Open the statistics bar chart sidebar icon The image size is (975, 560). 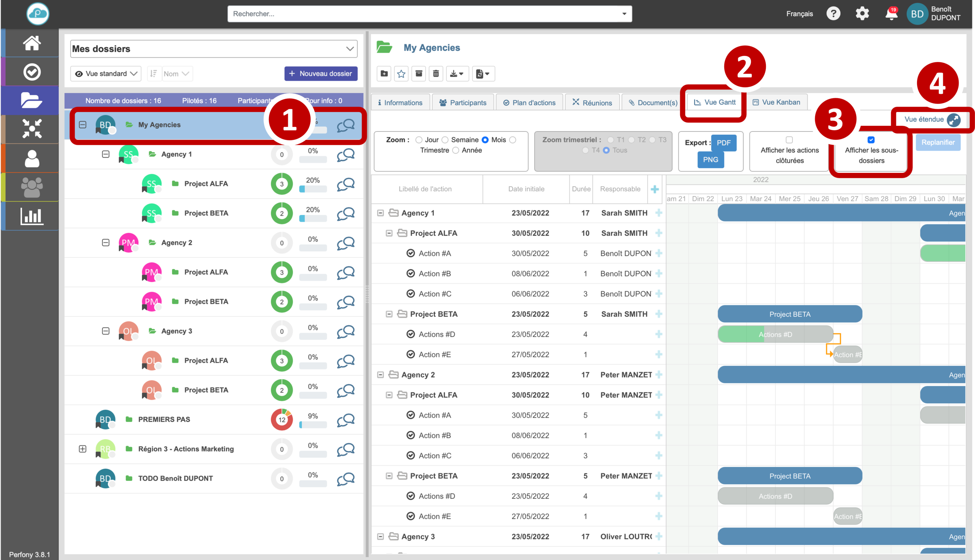31,216
